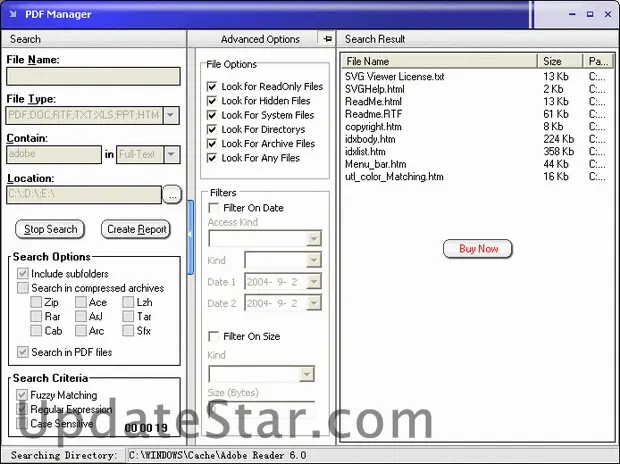Expand the Full-Text dropdown next to Contain
This screenshot has width=620, height=464.
pyautogui.click(x=171, y=154)
